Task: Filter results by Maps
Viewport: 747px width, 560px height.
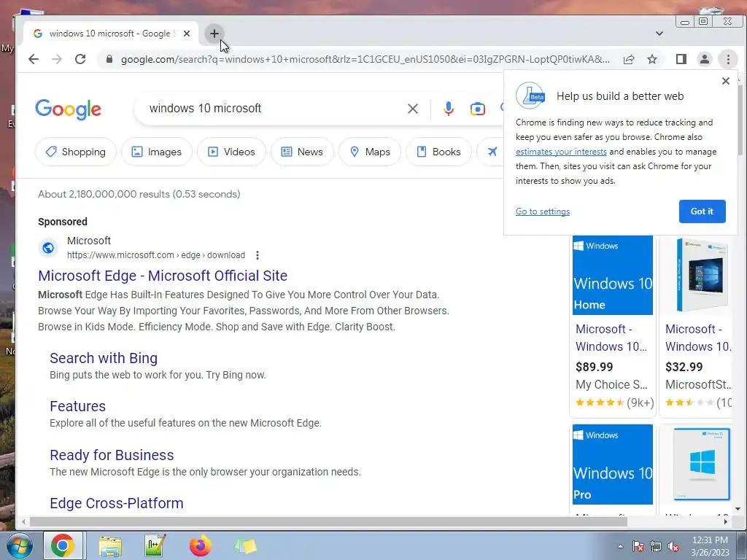Action: [370, 152]
